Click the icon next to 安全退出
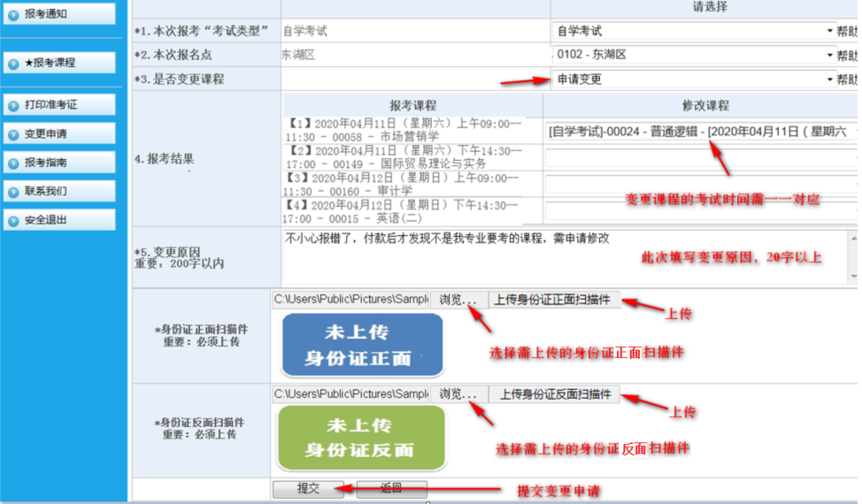Image resolution: width=862 pixels, height=504 pixels. [13, 221]
